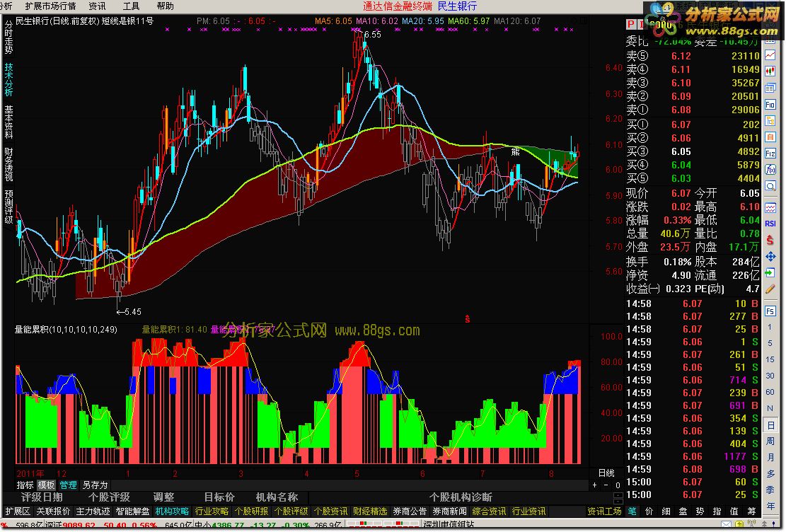Click the 另存为 button
786x532 pixels.
[x=96, y=485]
